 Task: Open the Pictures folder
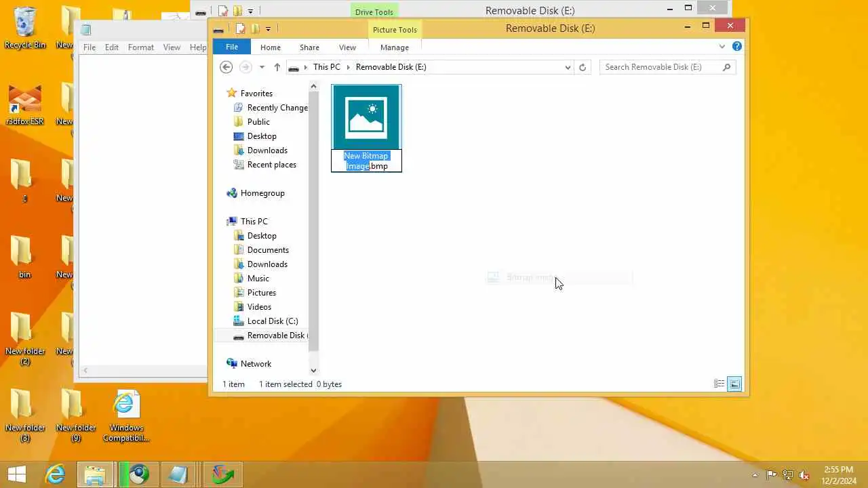[x=262, y=293]
